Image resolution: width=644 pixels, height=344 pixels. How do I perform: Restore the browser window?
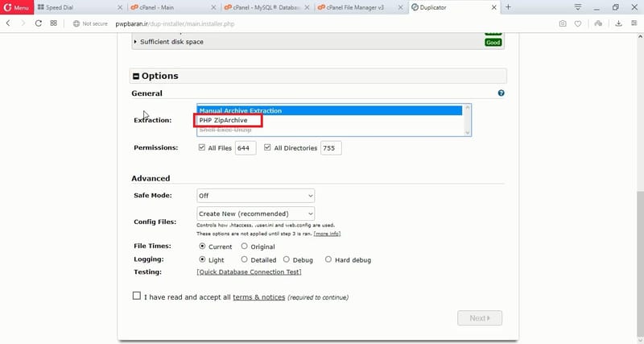615,7
